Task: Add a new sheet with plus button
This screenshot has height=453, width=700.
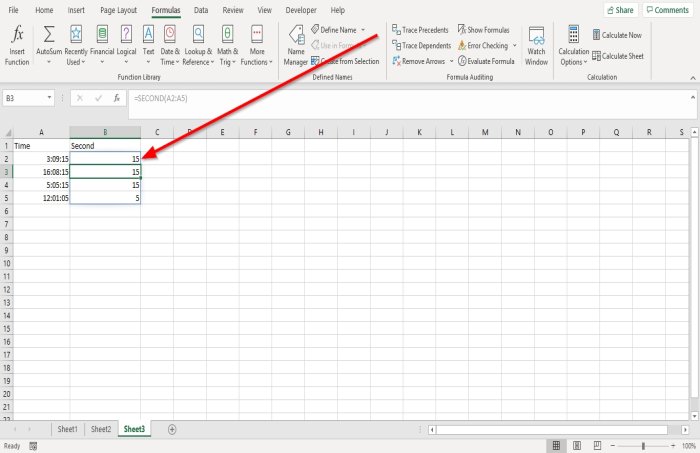Action: [172, 429]
